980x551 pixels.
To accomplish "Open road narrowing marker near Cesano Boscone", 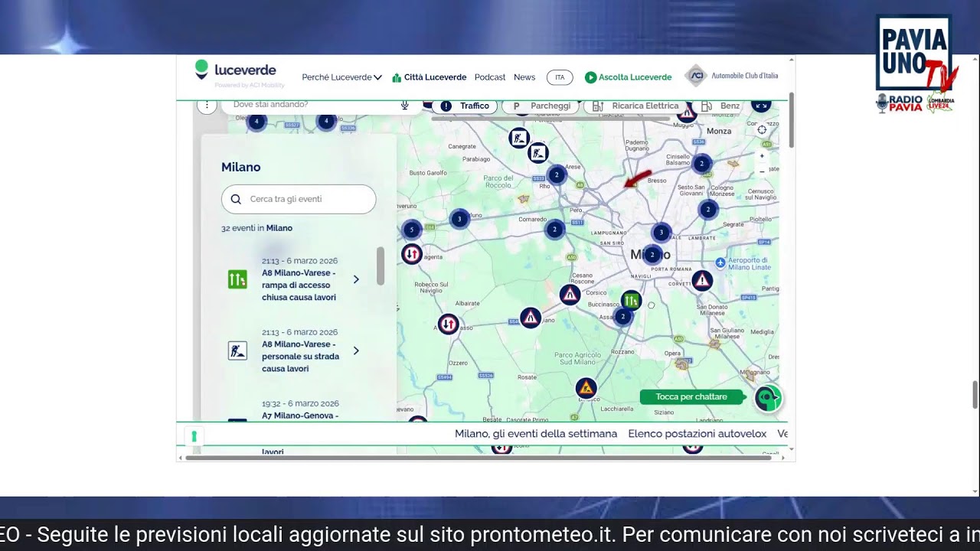I will tap(570, 295).
